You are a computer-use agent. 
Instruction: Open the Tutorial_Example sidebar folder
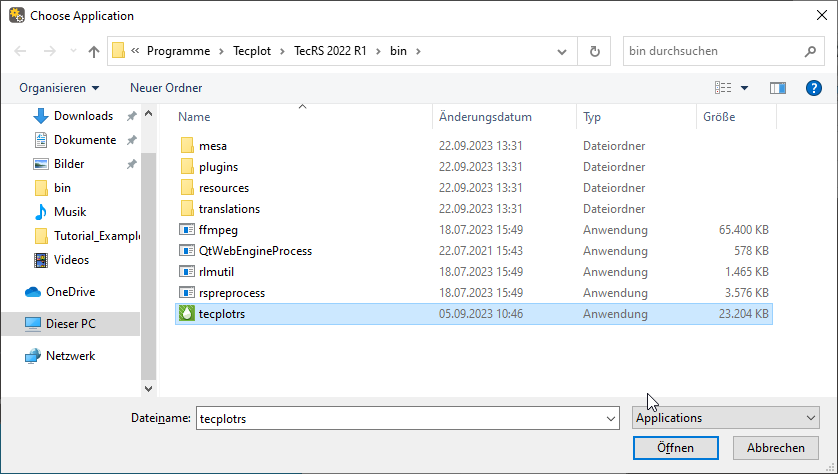coord(96,236)
